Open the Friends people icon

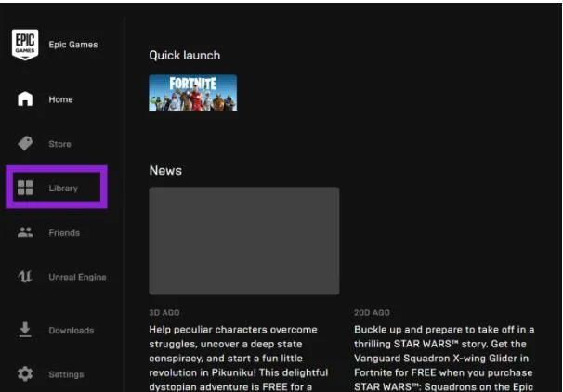[x=25, y=232]
